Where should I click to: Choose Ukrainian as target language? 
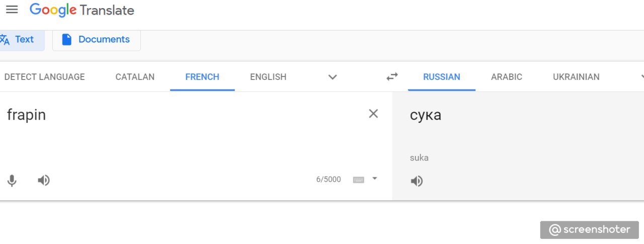pyautogui.click(x=576, y=77)
